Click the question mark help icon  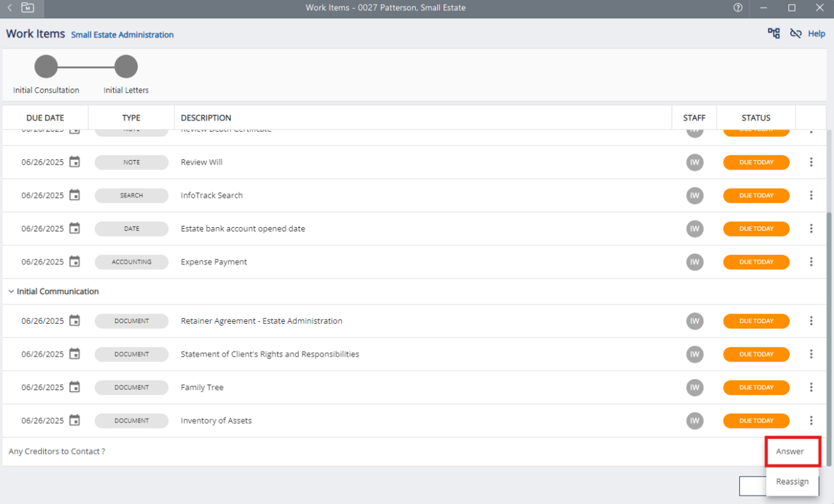point(738,8)
